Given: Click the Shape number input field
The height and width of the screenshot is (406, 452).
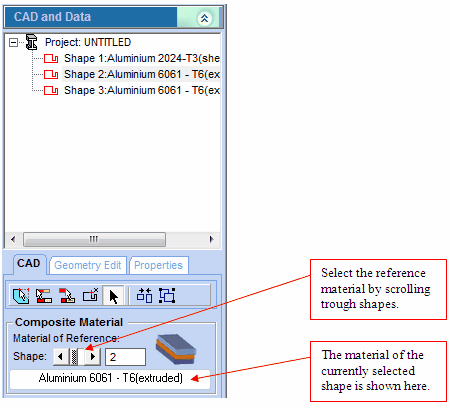Looking at the screenshot, I should pos(125,357).
